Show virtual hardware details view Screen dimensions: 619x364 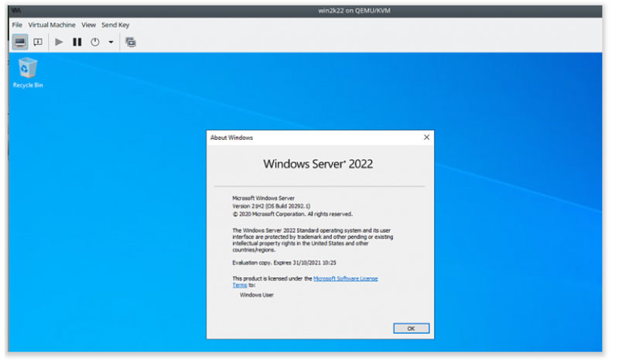tap(37, 42)
